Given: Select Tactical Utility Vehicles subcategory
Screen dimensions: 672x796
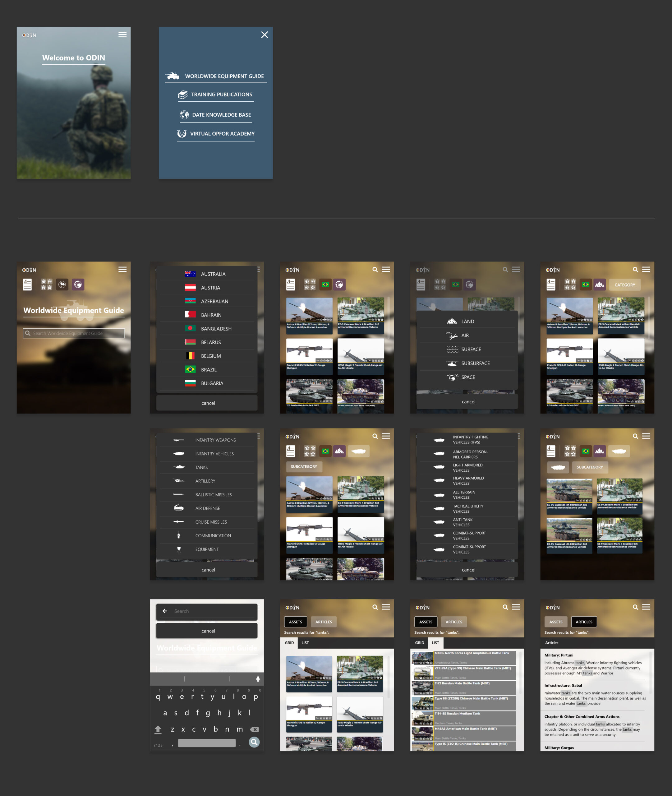Looking at the screenshot, I should click(467, 509).
